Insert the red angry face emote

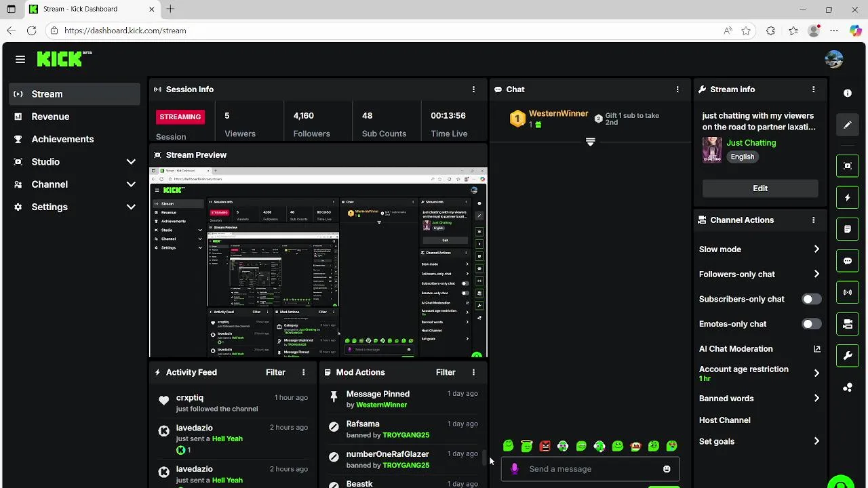pos(545,446)
